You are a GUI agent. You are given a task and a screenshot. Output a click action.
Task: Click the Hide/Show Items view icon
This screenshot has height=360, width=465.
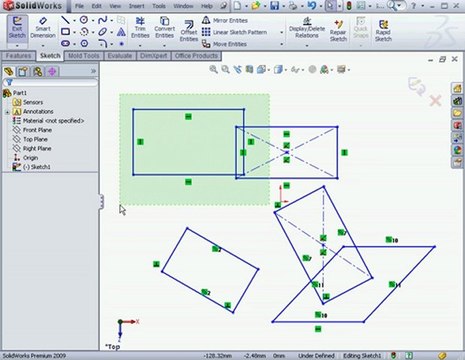coord(294,69)
